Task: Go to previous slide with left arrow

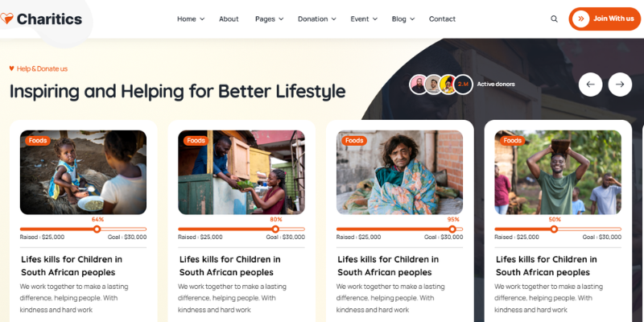Action: click(x=590, y=85)
